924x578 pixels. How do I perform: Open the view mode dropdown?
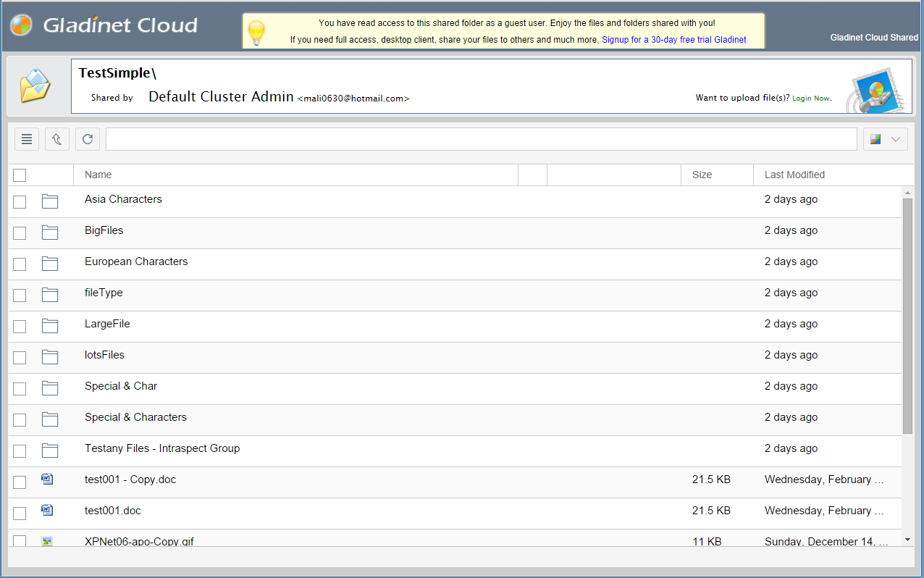pyautogui.click(x=886, y=139)
